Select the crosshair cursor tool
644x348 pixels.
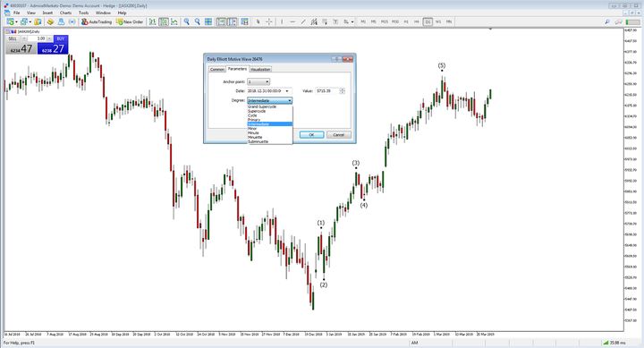pos(269,21)
